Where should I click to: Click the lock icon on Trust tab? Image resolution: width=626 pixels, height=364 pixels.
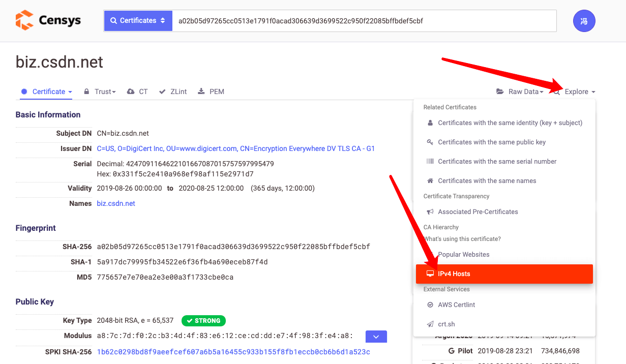(87, 92)
